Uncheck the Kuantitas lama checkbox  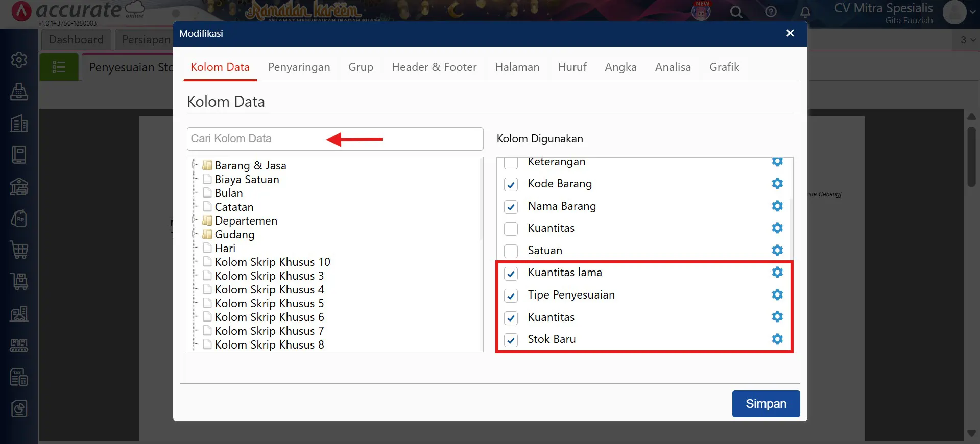[511, 274]
